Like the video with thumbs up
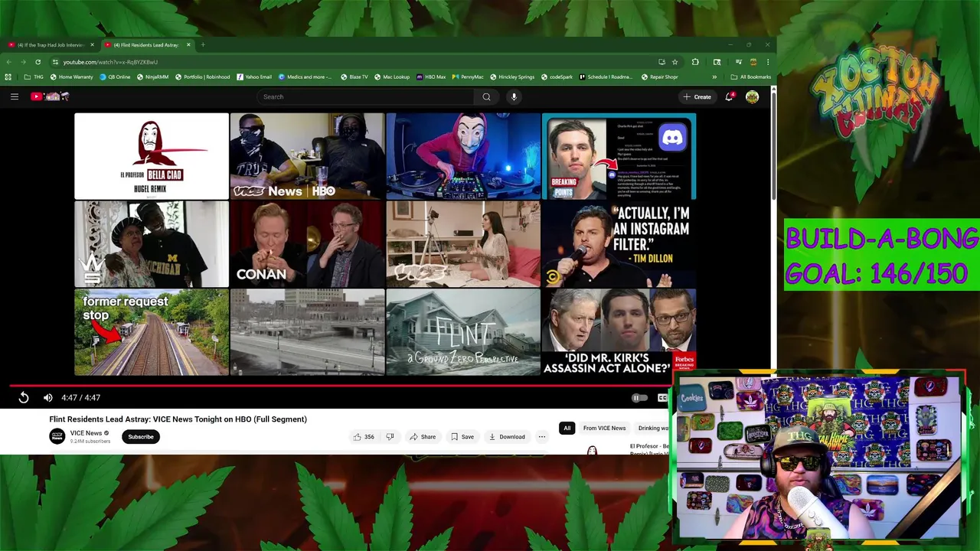Viewport: 980px width, 551px height. tap(363, 437)
